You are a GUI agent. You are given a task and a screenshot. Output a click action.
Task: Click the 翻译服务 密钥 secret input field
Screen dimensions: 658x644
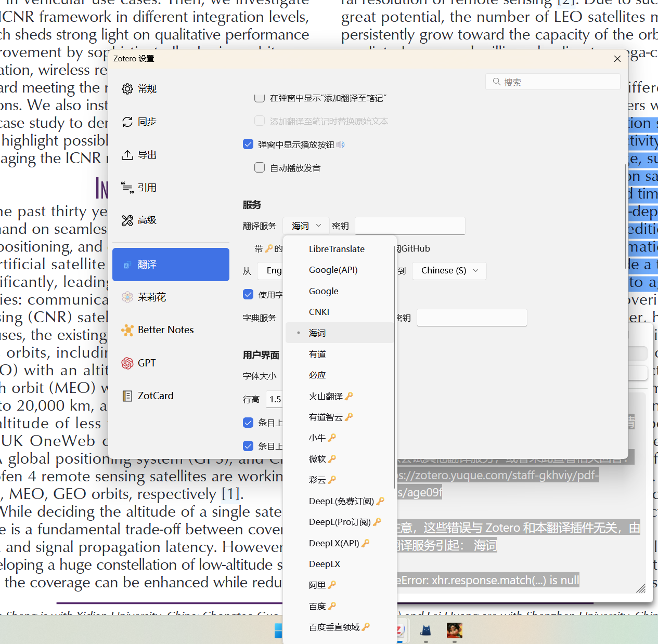(x=410, y=226)
